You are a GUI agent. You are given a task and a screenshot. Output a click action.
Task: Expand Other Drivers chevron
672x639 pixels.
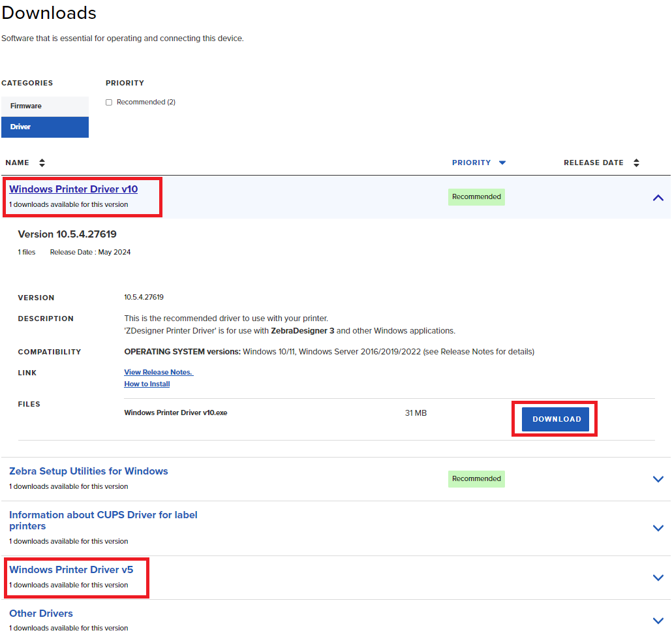pos(658,620)
